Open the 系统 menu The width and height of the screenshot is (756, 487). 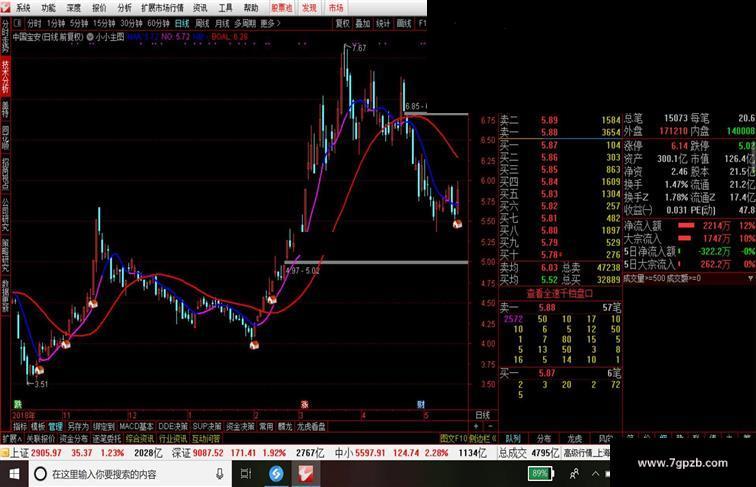click(23, 8)
